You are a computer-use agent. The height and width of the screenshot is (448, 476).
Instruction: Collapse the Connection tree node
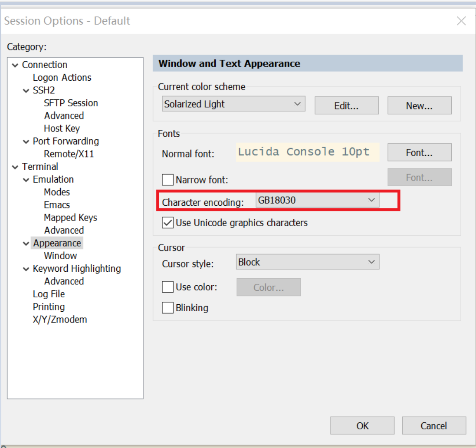click(15, 65)
